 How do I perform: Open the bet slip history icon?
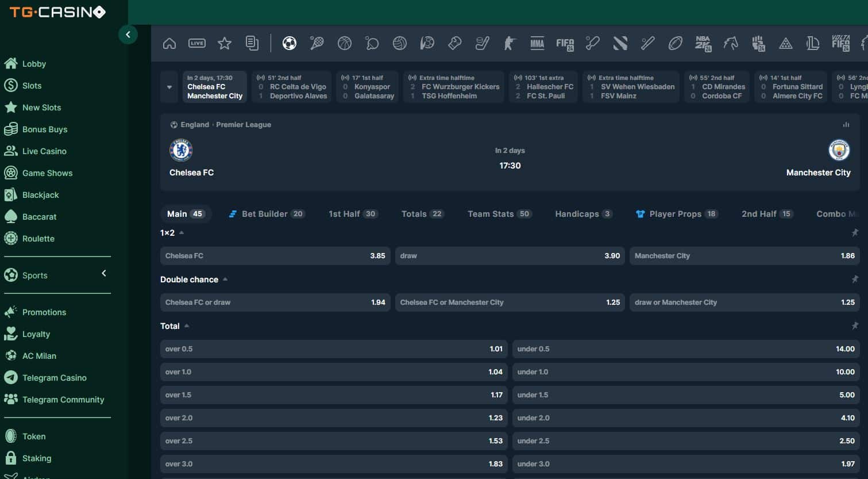pos(252,43)
